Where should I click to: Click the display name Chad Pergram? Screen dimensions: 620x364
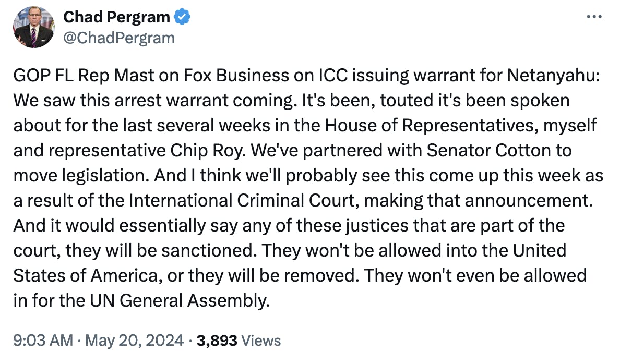(117, 17)
